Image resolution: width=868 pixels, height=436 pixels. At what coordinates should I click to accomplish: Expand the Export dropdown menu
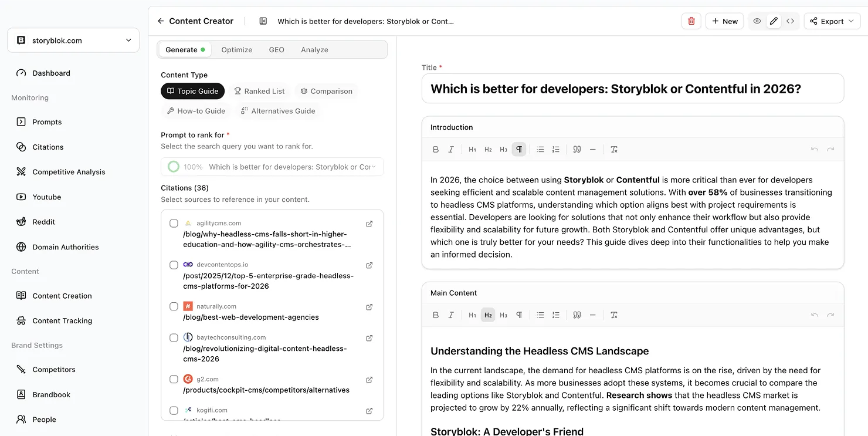click(832, 21)
